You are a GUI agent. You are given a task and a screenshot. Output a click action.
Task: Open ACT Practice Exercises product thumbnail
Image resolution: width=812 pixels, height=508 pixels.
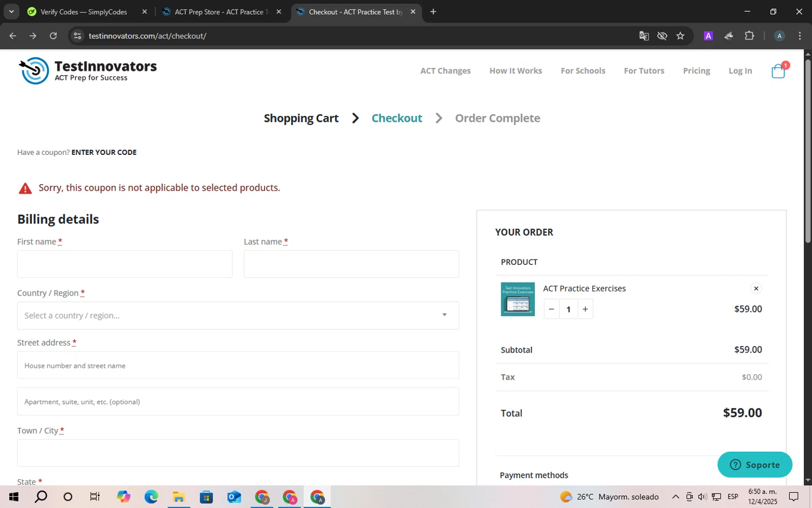[x=518, y=299]
